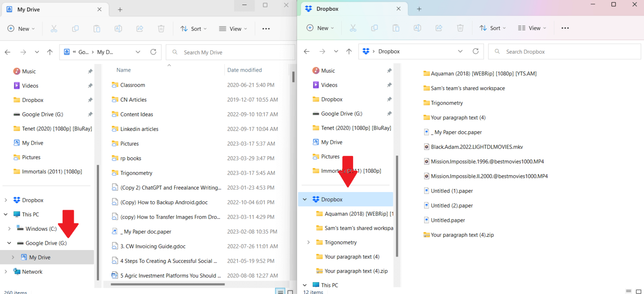Select the Rename icon in the Dropbox toolbar
The image size is (644, 294).
[417, 28]
